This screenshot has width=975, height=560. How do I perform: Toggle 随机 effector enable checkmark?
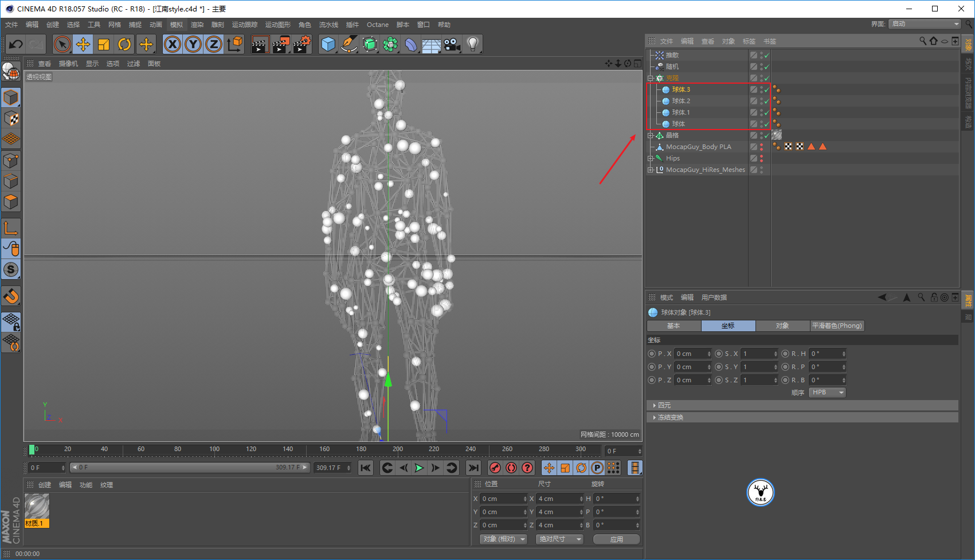(x=767, y=67)
